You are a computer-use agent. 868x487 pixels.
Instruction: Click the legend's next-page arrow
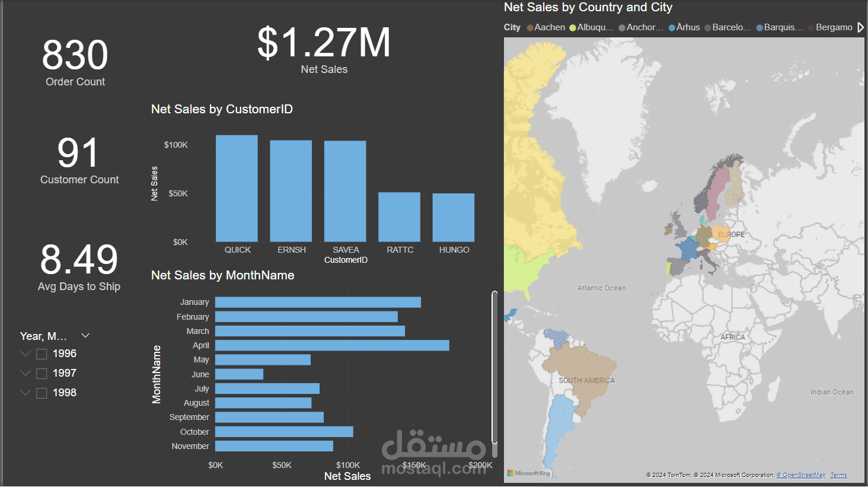pyautogui.click(x=860, y=27)
